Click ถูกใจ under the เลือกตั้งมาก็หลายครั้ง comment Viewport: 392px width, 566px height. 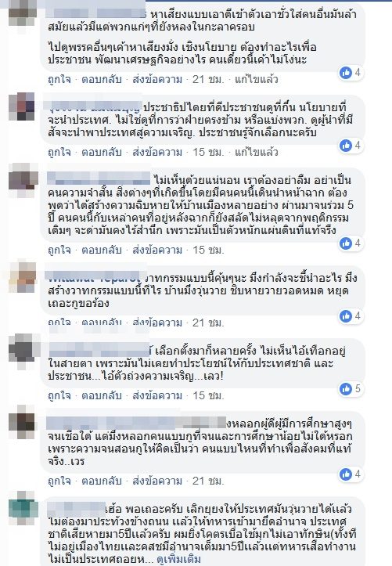[59, 395]
